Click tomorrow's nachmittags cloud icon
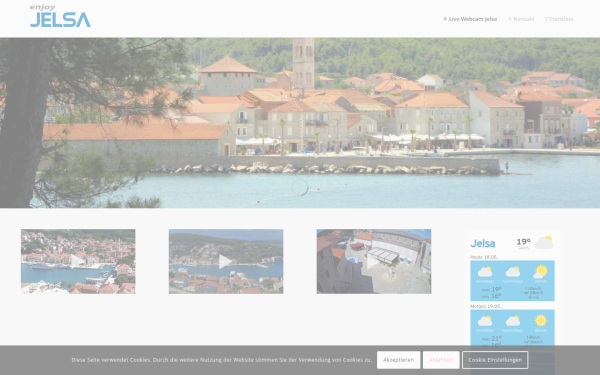The height and width of the screenshot is (375, 600). [513, 321]
